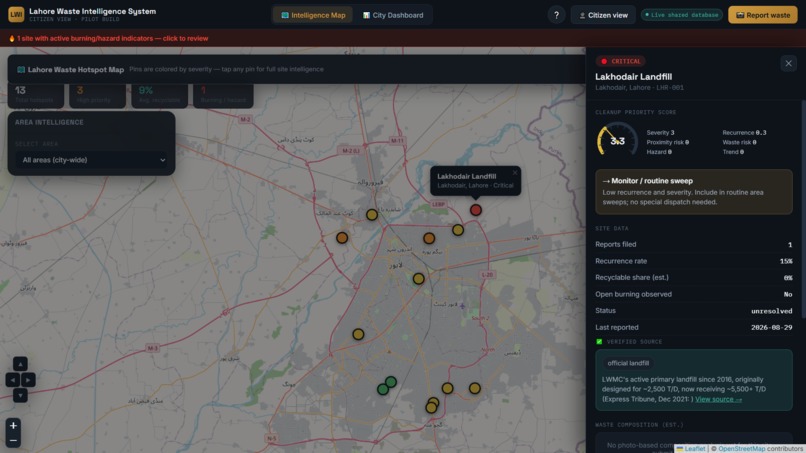
Task: Click the 3.3 cleanup priority gauge
Action: click(x=617, y=140)
